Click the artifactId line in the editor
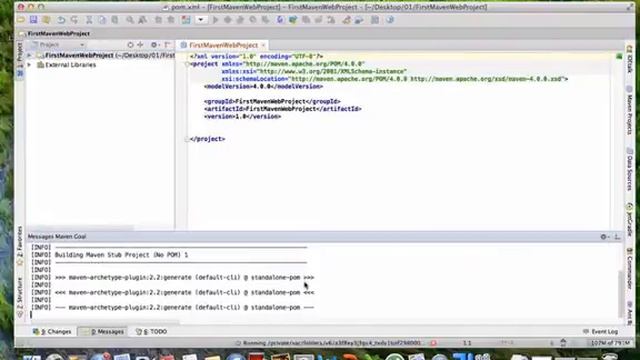640x360 pixels. tap(283, 109)
